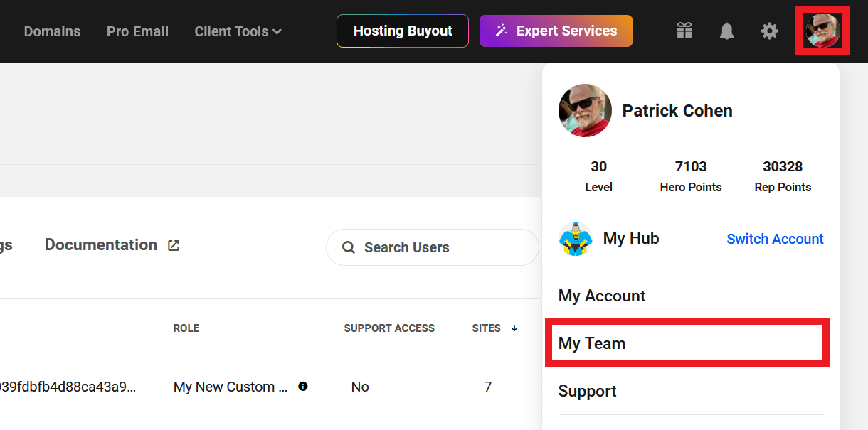
Task: Sort users by the SITES column arrow
Action: tap(514, 328)
